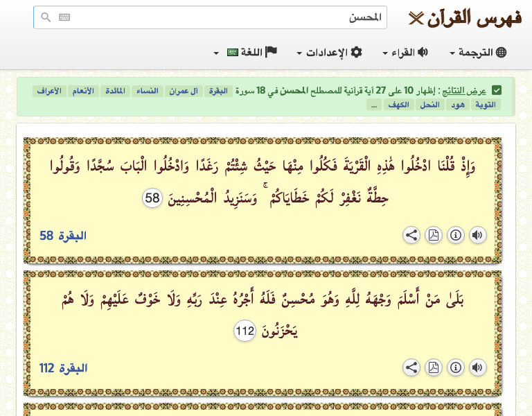
Task: Toggle the green results summary checkbox
Action: [497, 91]
